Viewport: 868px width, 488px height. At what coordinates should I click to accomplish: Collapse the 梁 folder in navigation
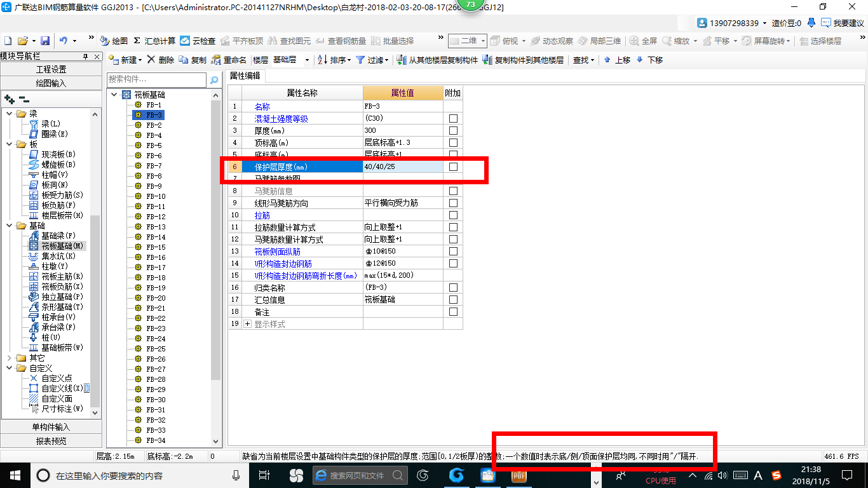pyautogui.click(x=10, y=114)
